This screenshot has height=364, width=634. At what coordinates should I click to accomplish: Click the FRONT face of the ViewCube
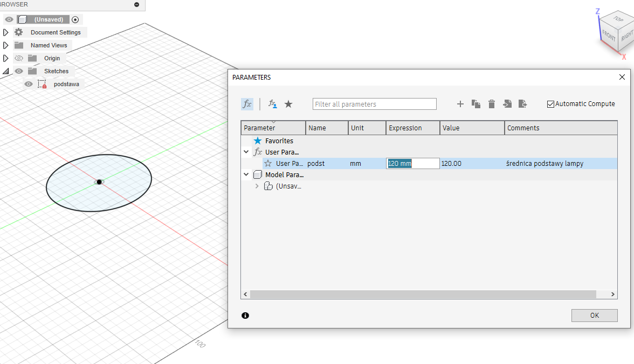tap(609, 36)
